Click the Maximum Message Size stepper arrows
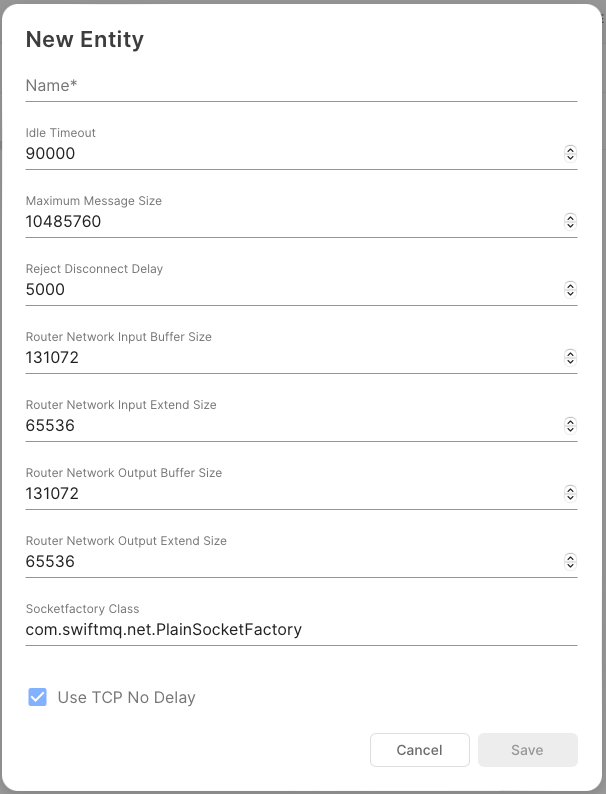The width and height of the screenshot is (606, 794). (x=570, y=222)
